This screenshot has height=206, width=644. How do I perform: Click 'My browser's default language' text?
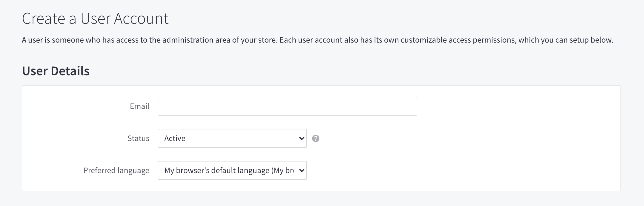[217, 170]
